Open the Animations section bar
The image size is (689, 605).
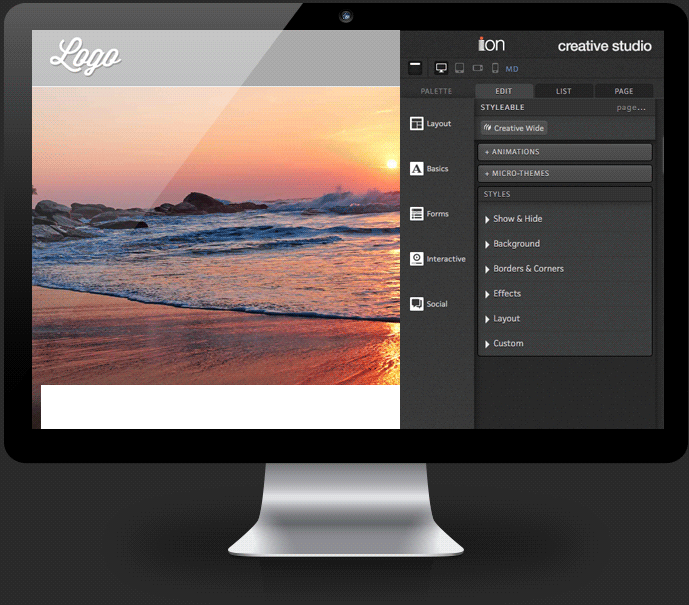(x=565, y=152)
